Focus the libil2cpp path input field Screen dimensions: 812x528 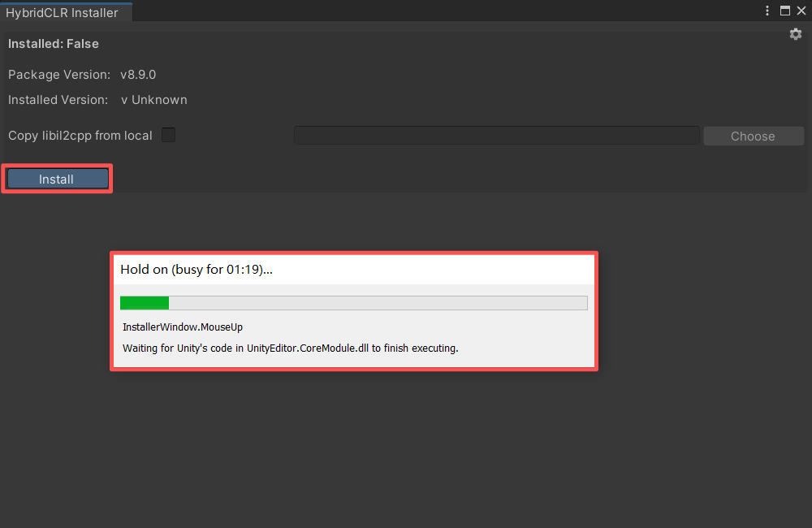click(x=496, y=136)
